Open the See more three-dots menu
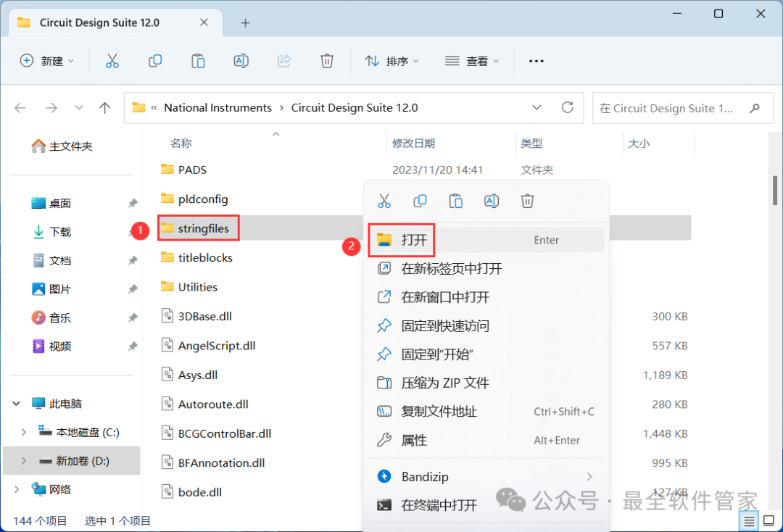783x532 pixels. point(536,62)
